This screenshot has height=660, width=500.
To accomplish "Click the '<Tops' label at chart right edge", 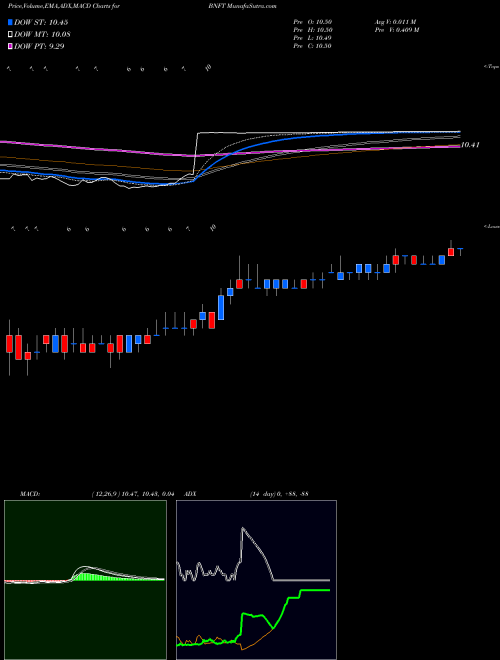I will pos(492,67).
